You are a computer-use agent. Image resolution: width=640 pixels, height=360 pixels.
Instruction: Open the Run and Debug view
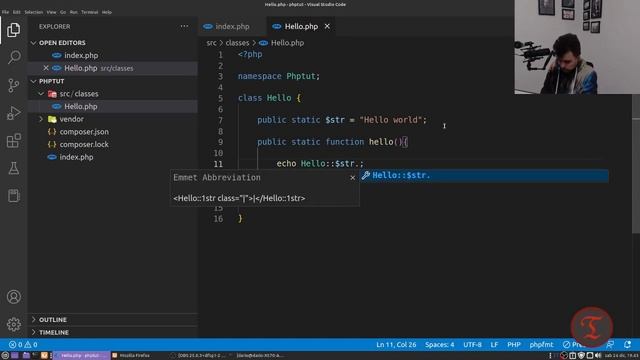(13, 113)
